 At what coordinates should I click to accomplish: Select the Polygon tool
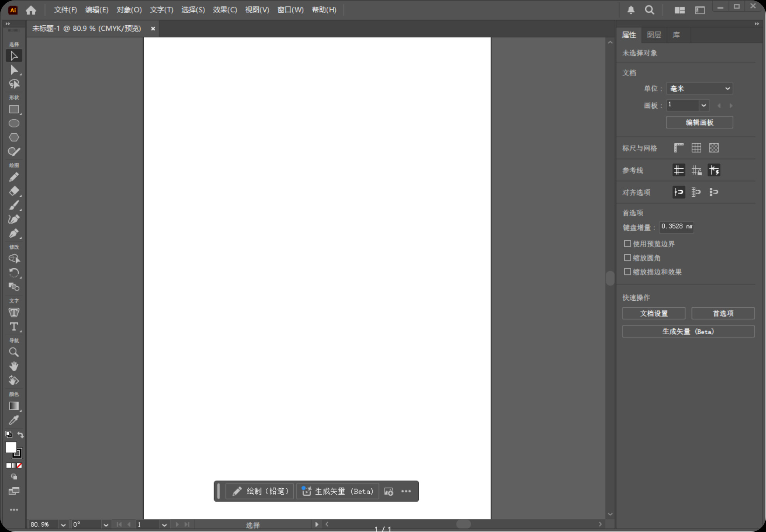coord(14,137)
